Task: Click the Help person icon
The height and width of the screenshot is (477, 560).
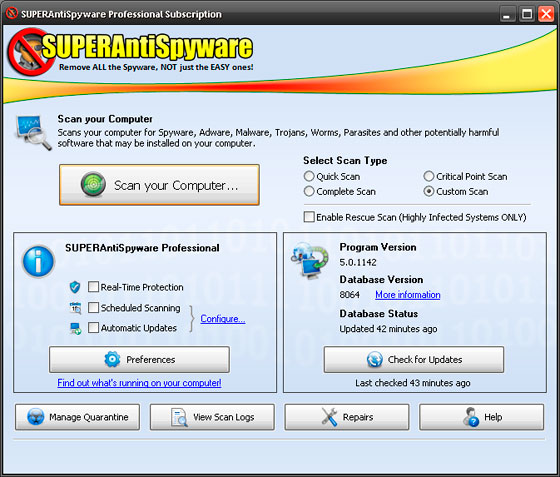Action: [x=471, y=417]
